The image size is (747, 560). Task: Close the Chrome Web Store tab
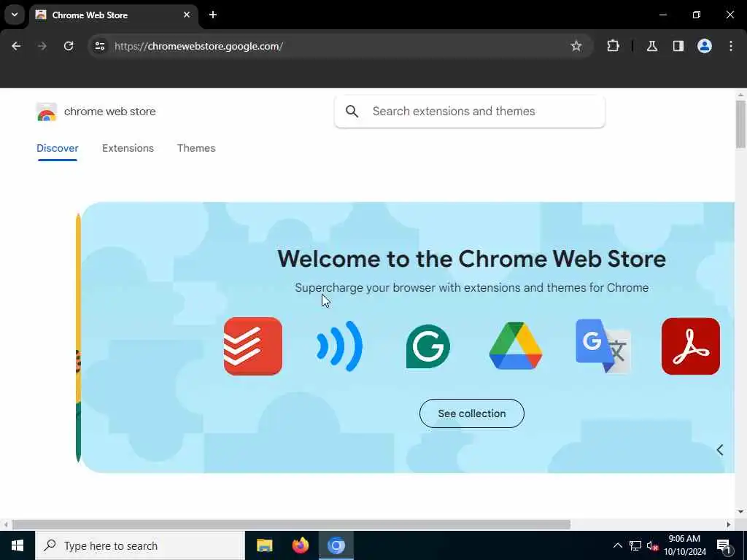pyautogui.click(x=187, y=15)
